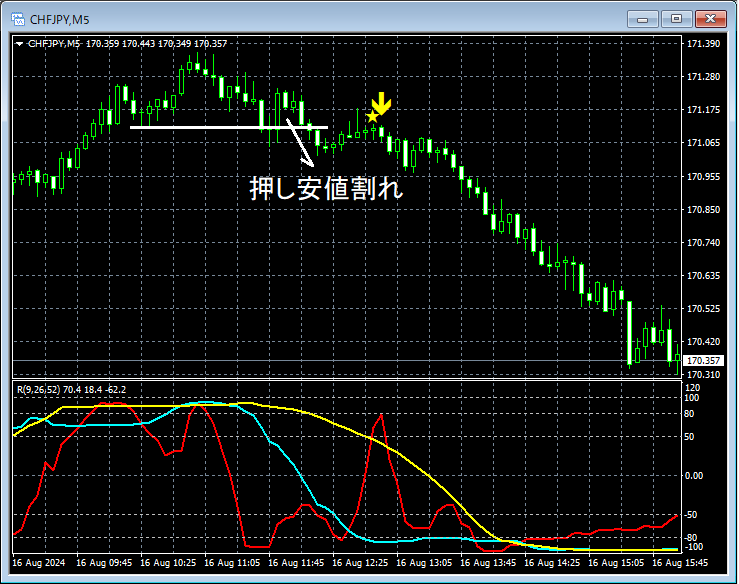The width and height of the screenshot is (739, 584).
Task: Click the indicator scale value 120
Action: pyautogui.click(x=693, y=388)
